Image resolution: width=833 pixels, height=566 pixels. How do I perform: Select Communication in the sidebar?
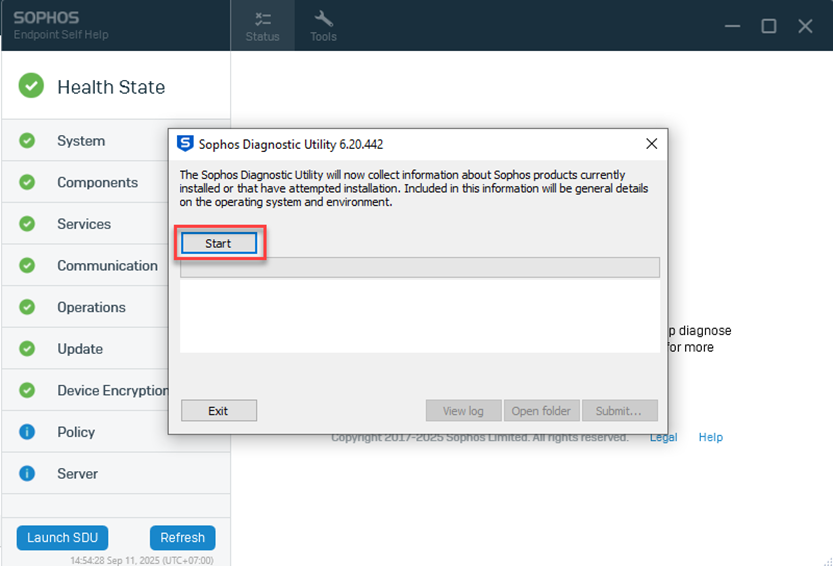[x=107, y=266]
